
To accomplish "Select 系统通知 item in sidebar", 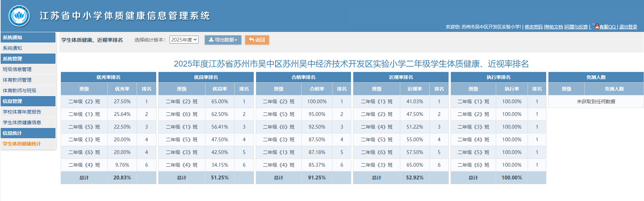I will [x=12, y=48].
